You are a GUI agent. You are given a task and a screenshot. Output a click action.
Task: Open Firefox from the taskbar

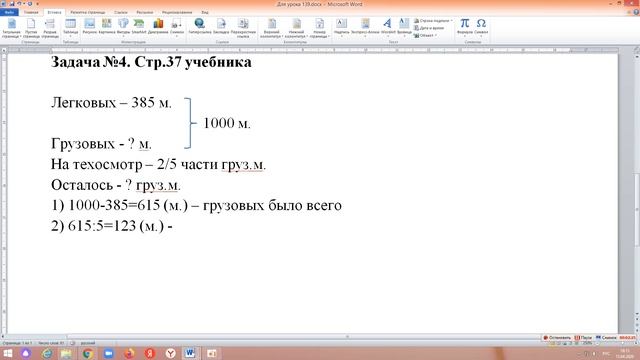(129, 353)
